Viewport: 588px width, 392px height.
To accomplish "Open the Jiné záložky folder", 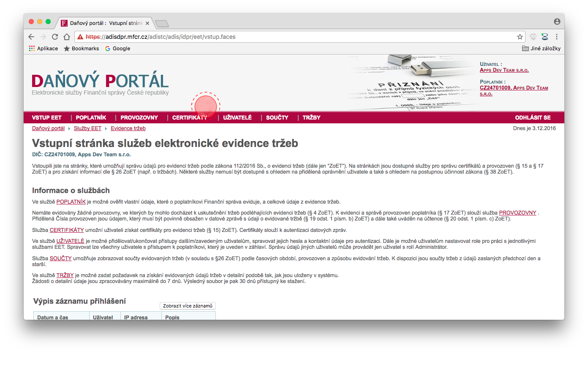I will [x=541, y=49].
